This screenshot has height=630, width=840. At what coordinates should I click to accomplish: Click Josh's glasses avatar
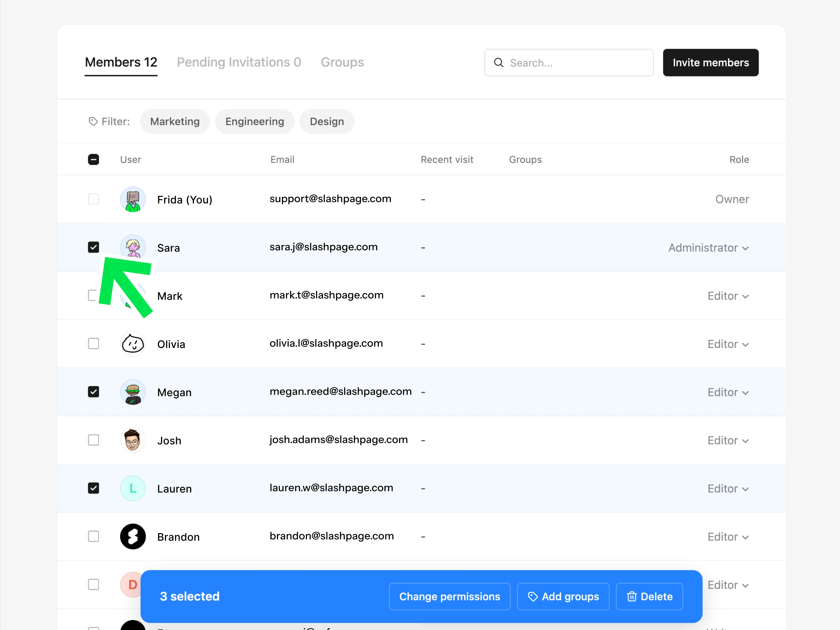pos(133,440)
